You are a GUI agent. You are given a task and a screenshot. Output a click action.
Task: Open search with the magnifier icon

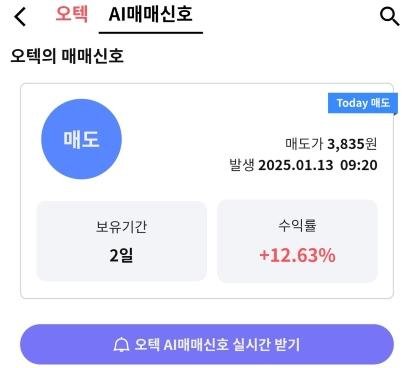(389, 17)
